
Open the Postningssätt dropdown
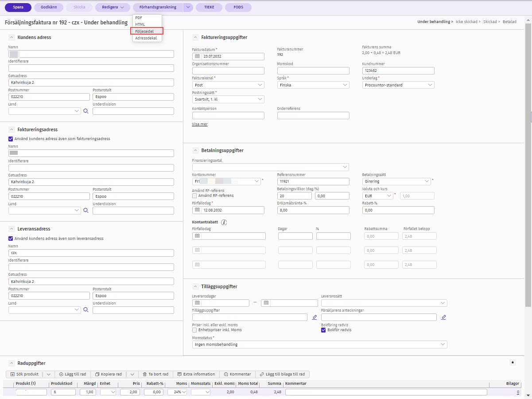coord(228,99)
